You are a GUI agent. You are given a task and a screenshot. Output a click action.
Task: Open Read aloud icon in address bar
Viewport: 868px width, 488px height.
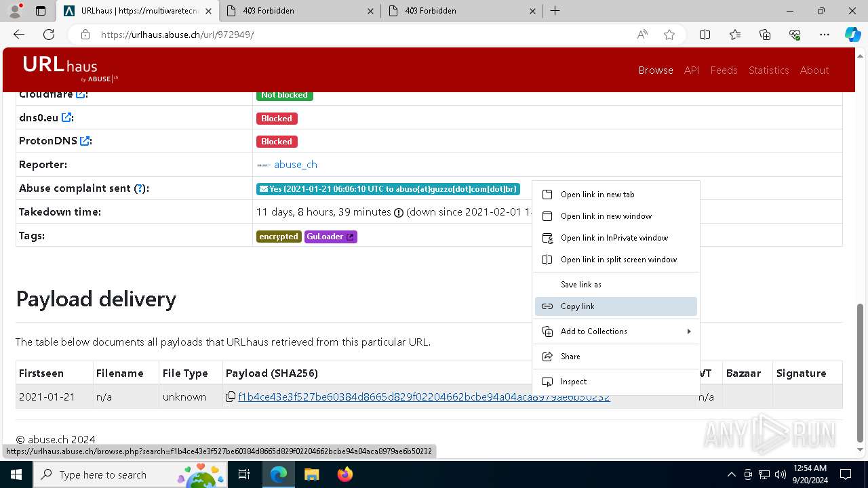[642, 35]
